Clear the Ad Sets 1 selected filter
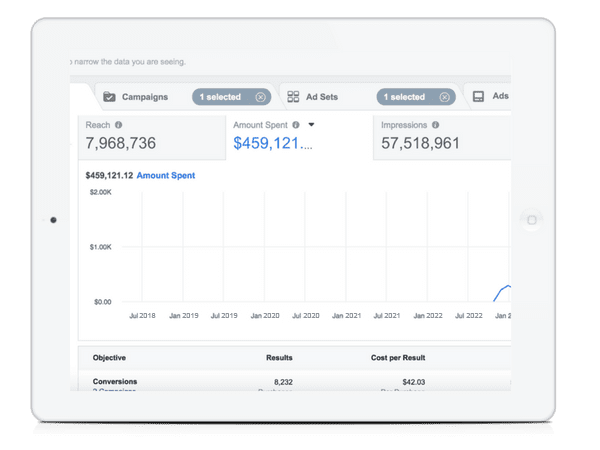The image size is (600, 450). [x=444, y=97]
